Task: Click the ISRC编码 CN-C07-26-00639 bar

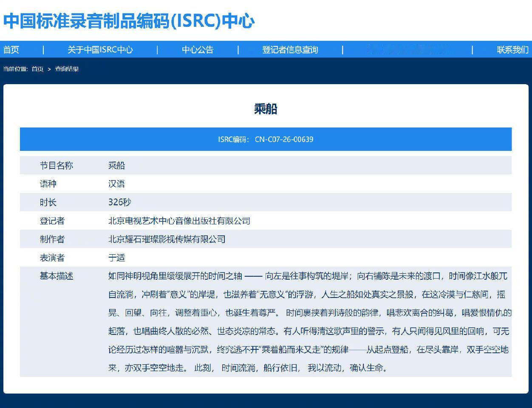Action: 266,139
